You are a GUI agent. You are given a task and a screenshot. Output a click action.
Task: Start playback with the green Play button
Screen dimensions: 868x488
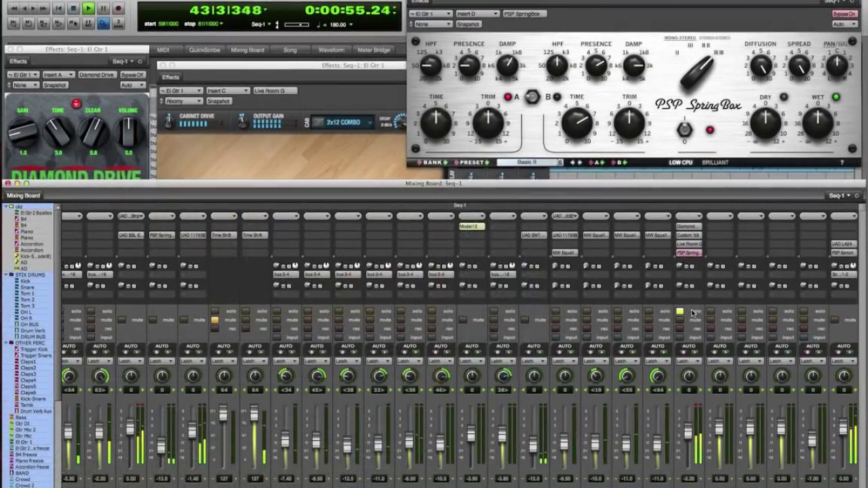(x=88, y=9)
